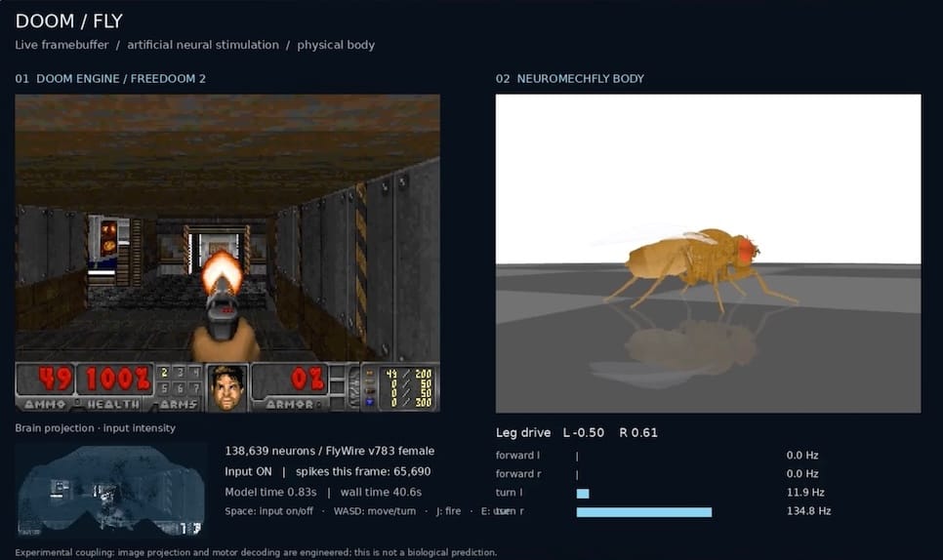The width and height of the screenshot is (943, 560).
Task: Click the 'Live framebuffer' subtitle text
Action: click(x=61, y=45)
